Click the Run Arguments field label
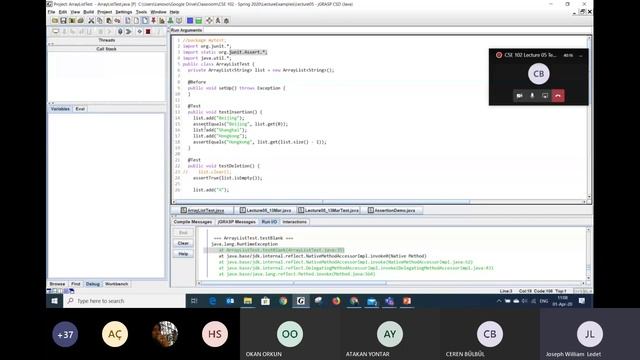 pos(186,30)
